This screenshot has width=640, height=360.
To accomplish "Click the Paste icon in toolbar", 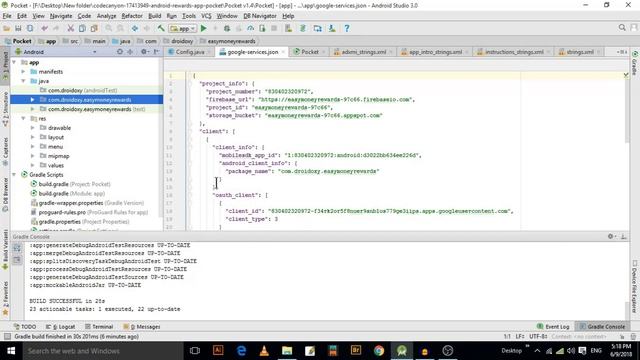I will coord(94,29).
